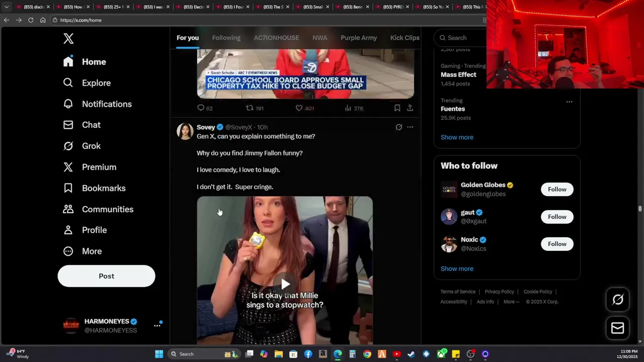The image size is (644, 362).
Task: Click the Grok icon on Sovey's post
Action: click(x=399, y=127)
